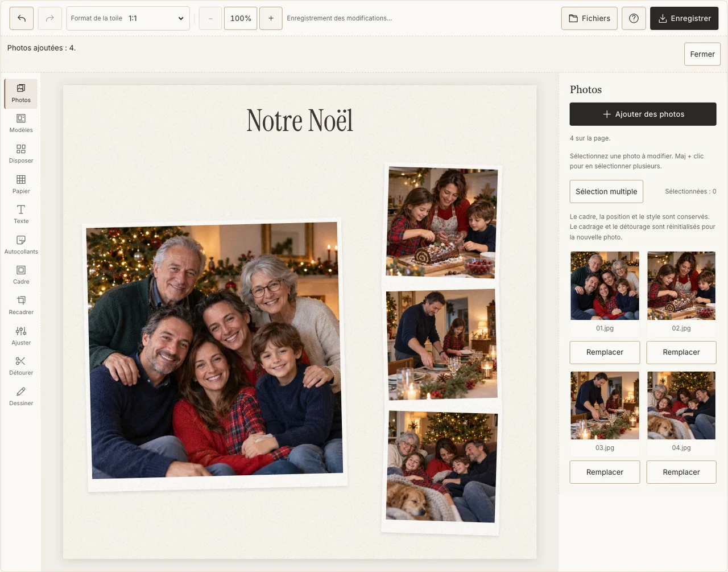Click the Enregistrer button

pyautogui.click(x=684, y=18)
